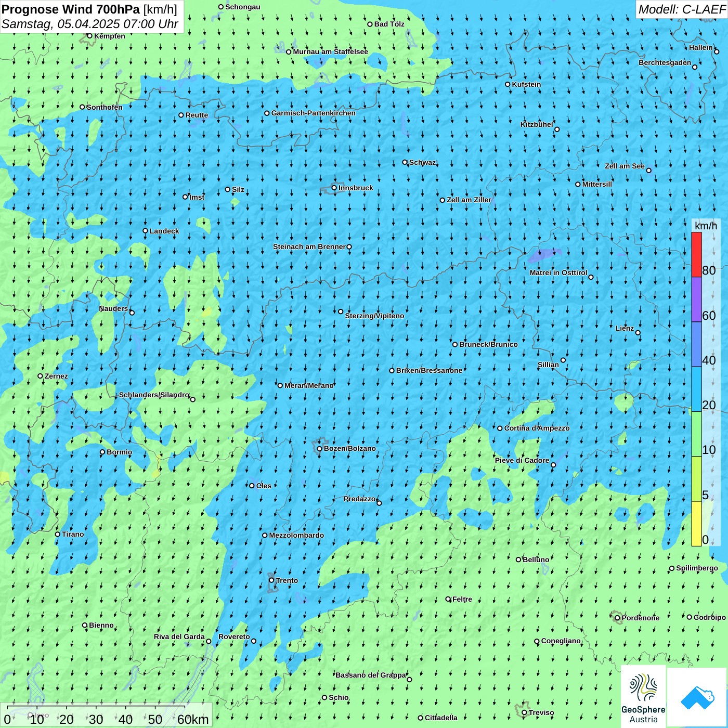Click the Sterzing/Vipiteno label
The width and height of the screenshot is (728, 728).
[374, 316]
